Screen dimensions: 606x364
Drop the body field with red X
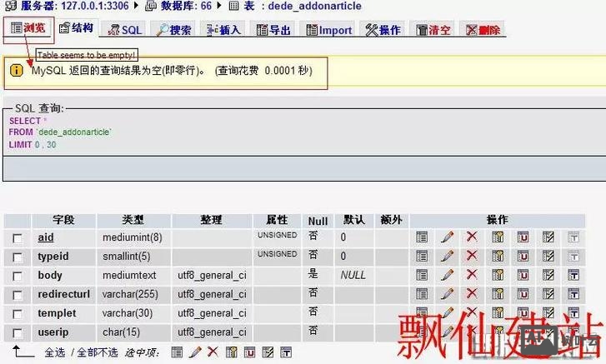coord(472,274)
